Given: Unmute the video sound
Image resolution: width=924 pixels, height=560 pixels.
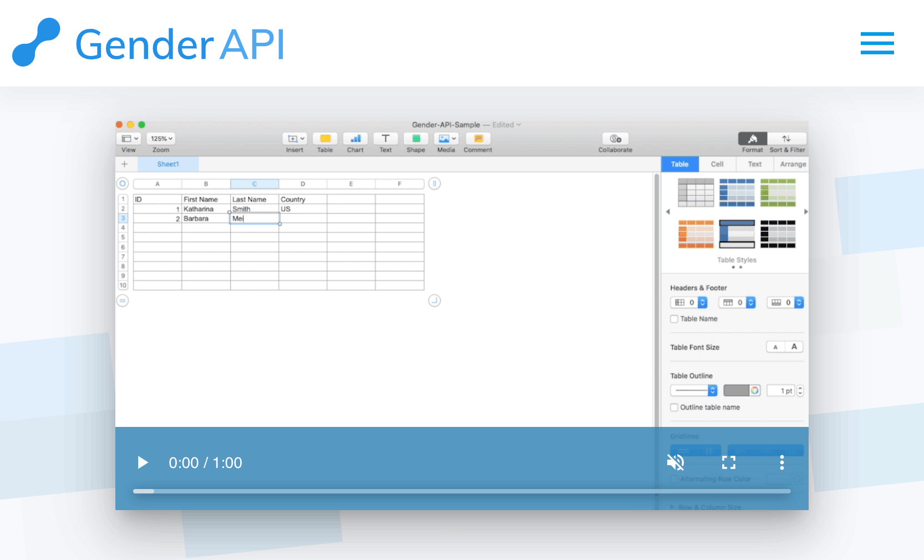Looking at the screenshot, I should click(x=676, y=462).
